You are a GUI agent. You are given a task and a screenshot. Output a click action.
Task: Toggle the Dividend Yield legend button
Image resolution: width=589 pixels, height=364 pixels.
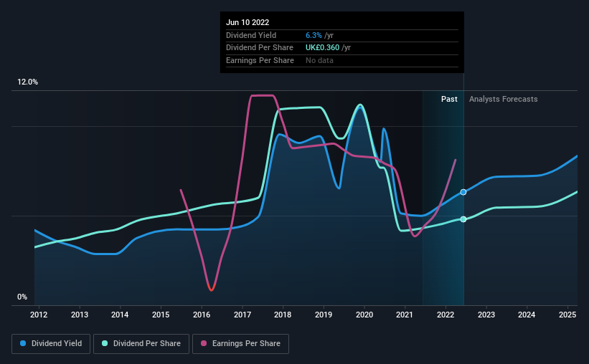click(x=51, y=344)
